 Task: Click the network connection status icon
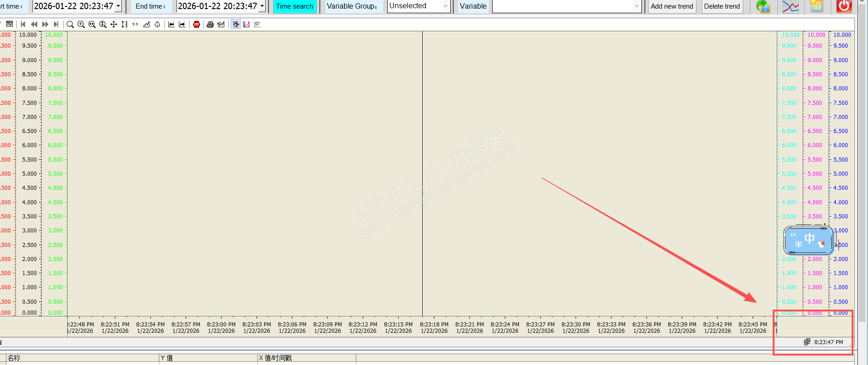807,342
